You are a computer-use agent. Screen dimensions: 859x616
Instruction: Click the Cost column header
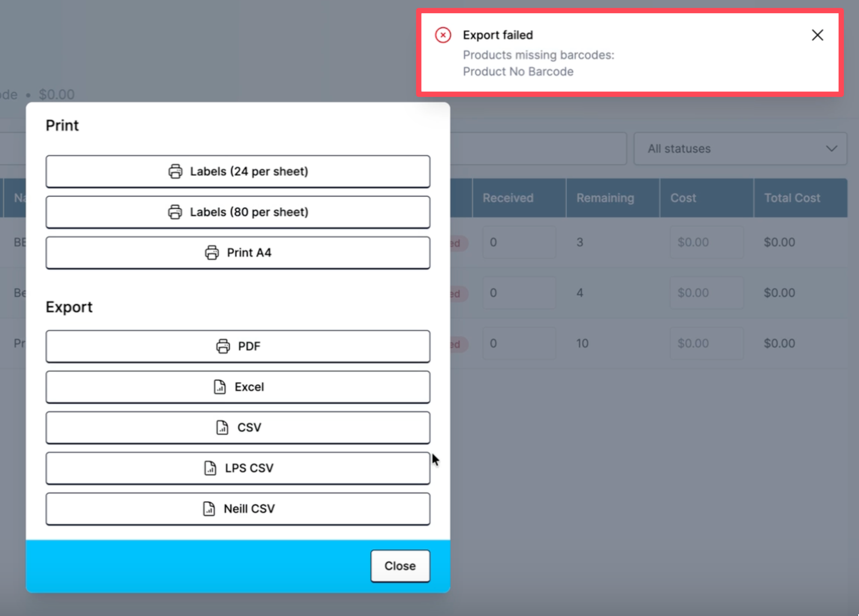[707, 198]
